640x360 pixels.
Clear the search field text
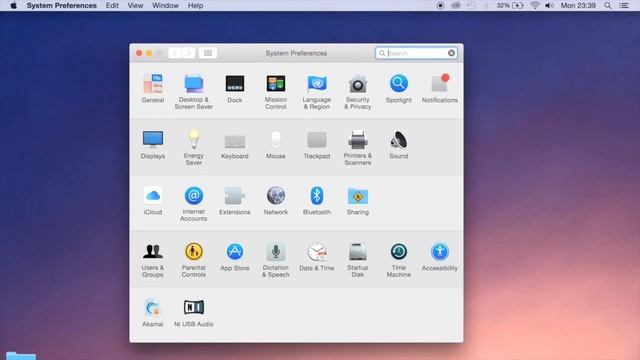pyautogui.click(x=451, y=53)
